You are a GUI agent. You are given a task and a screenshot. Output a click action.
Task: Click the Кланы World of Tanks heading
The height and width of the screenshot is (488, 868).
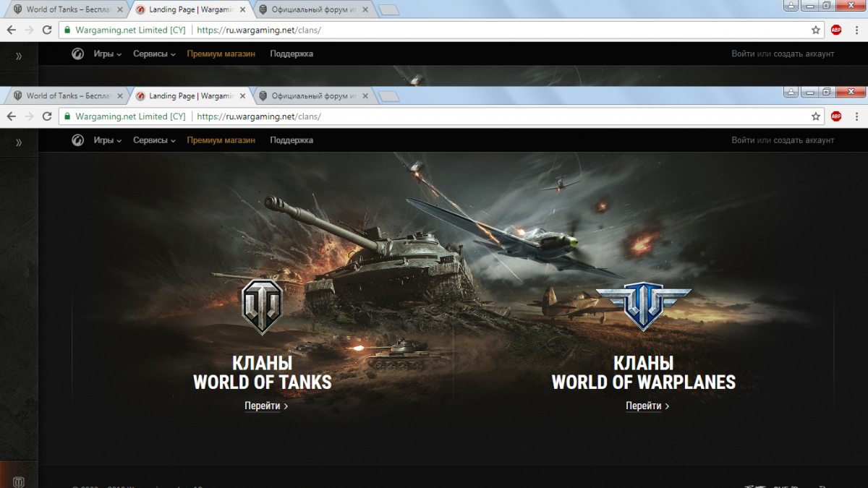(x=262, y=372)
